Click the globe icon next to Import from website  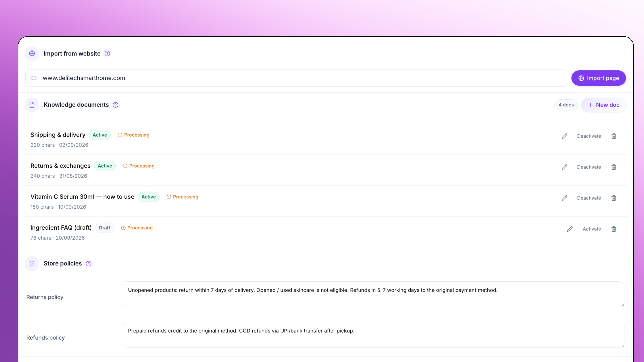32,53
